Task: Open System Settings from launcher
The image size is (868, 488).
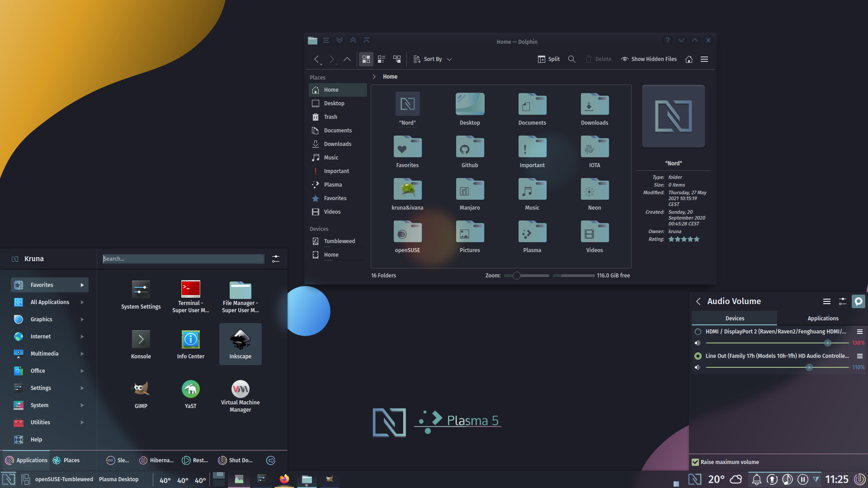Action: click(x=141, y=295)
